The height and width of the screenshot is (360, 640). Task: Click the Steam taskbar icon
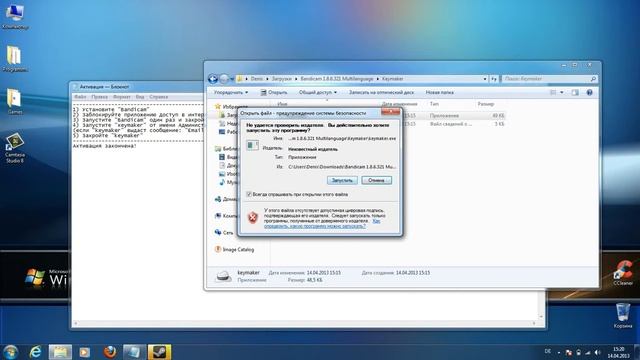pyautogui.click(x=159, y=352)
